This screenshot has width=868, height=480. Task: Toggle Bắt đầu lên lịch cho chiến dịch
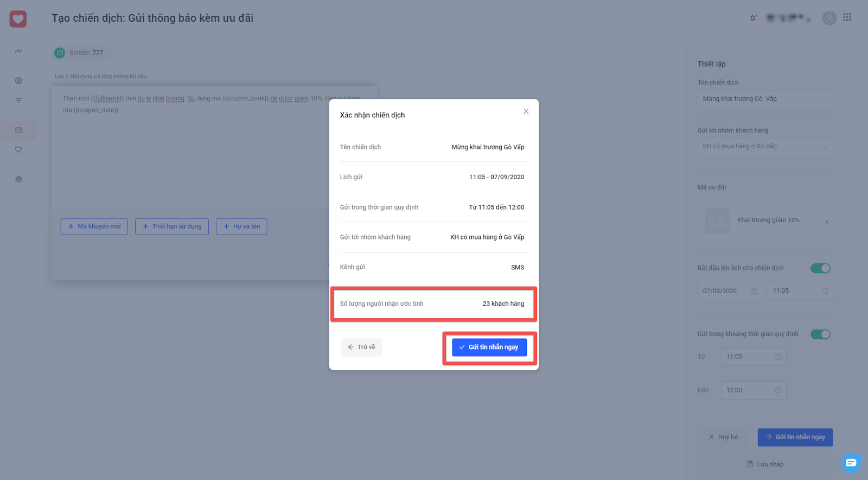pos(820,268)
